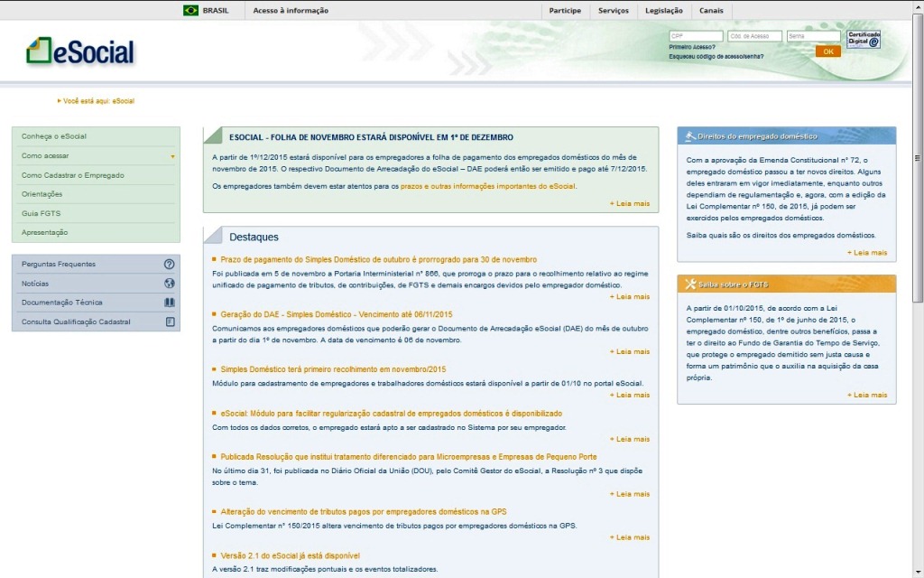Click Leia mais under regularização cadastral item
This screenshot has height=578, width=924.
point(630,440)
